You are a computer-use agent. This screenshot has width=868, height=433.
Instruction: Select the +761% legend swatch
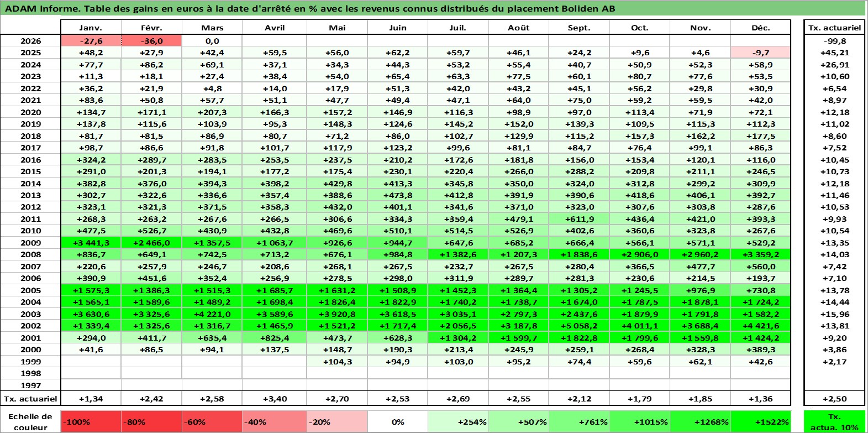579,421
